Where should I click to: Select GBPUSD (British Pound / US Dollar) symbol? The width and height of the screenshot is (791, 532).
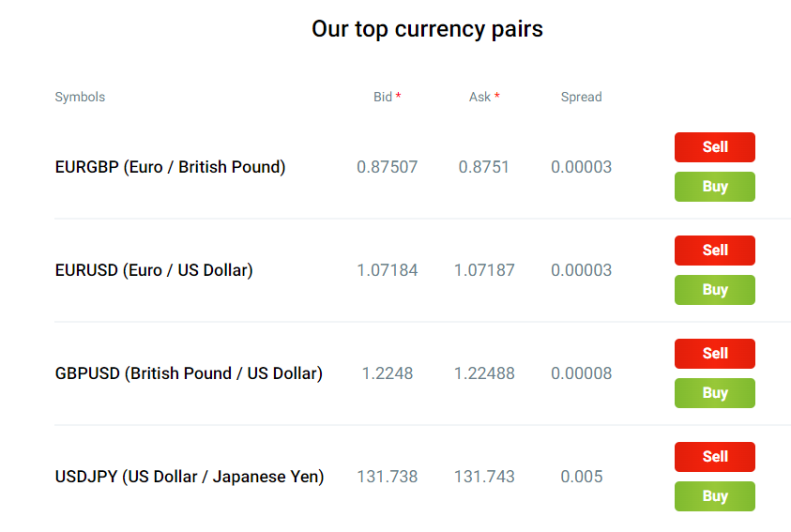click(189, 373)
